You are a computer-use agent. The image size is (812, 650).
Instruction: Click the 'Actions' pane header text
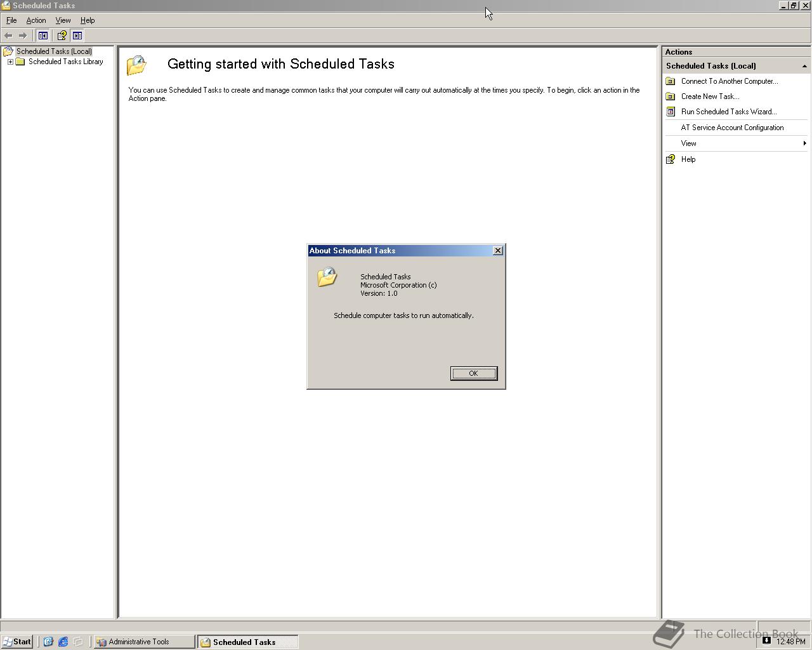[x=678, y=52]
